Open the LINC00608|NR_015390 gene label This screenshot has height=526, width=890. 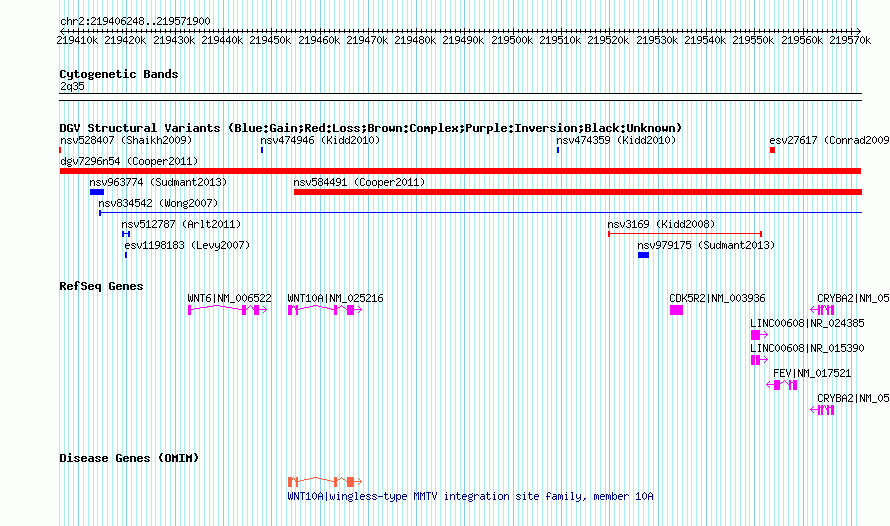807,348
